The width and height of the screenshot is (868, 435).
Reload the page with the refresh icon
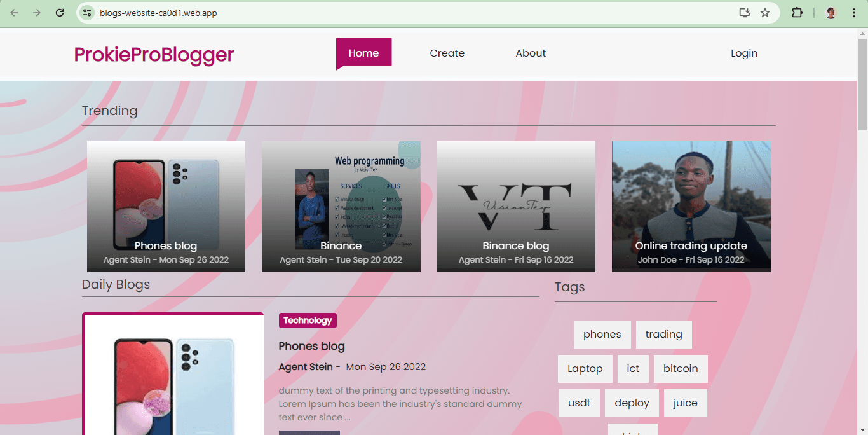point(60,13)
